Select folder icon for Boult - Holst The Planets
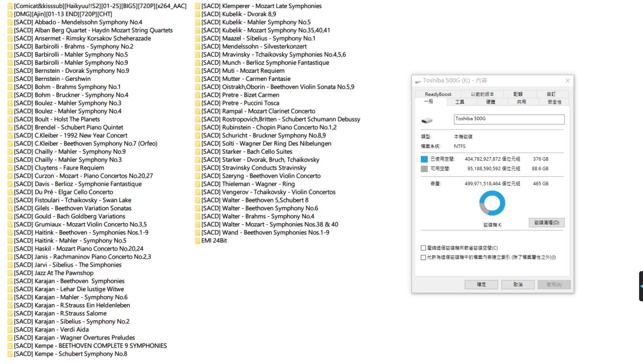643x364 pixels. (11, 119)
